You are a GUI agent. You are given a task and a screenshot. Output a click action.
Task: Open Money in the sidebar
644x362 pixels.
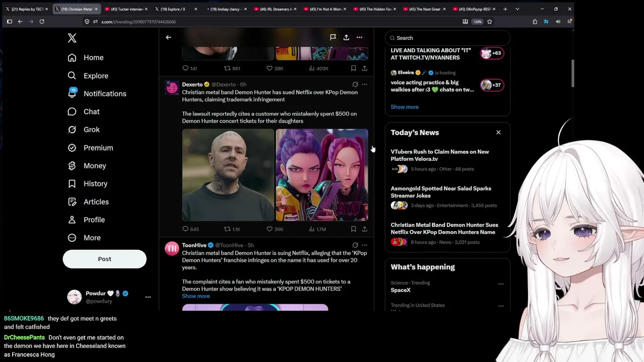[x=87, y=166]
